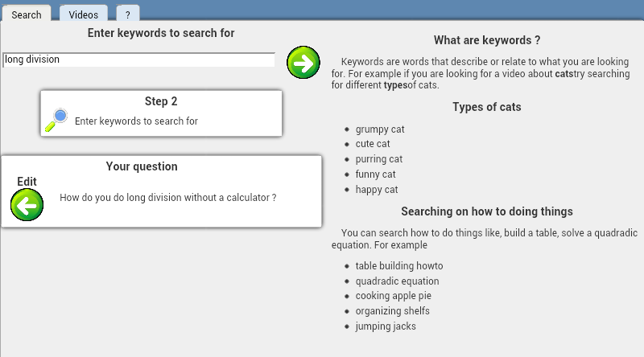Select the question text about long division
Viewport: 644px width, 357px height.
tap(168, 197)
